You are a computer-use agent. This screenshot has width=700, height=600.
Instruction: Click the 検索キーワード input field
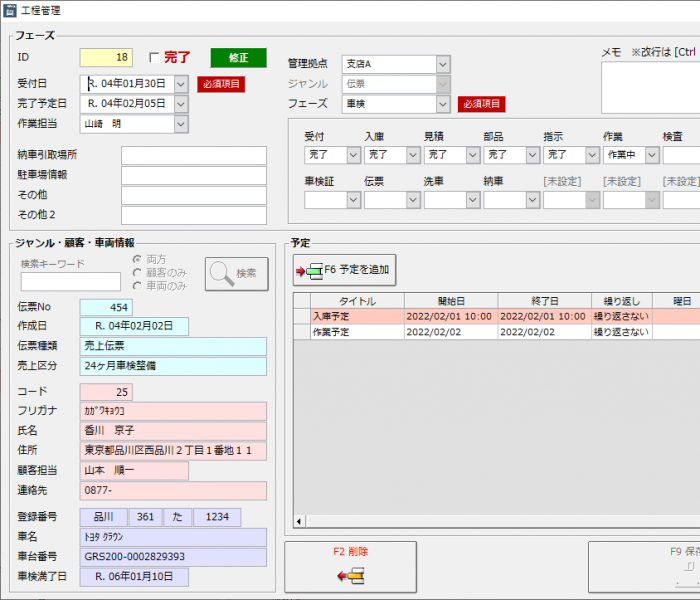pos(71,282)
